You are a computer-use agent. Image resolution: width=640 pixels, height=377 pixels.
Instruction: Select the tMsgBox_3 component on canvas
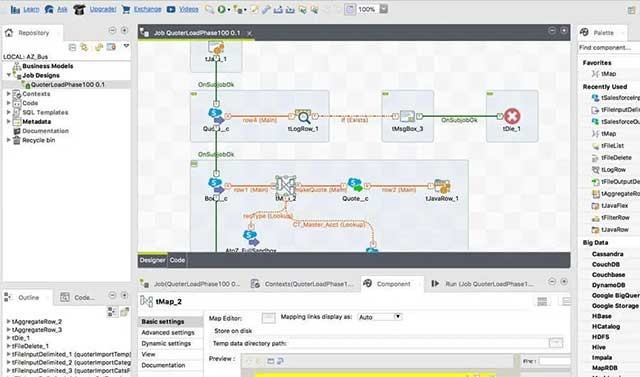(407, 117)
